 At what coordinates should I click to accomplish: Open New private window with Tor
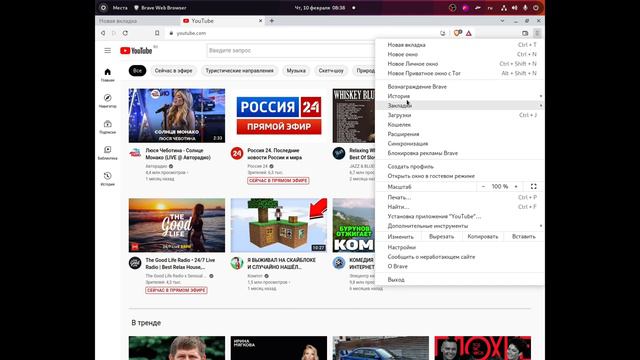[x=460, y=73]
